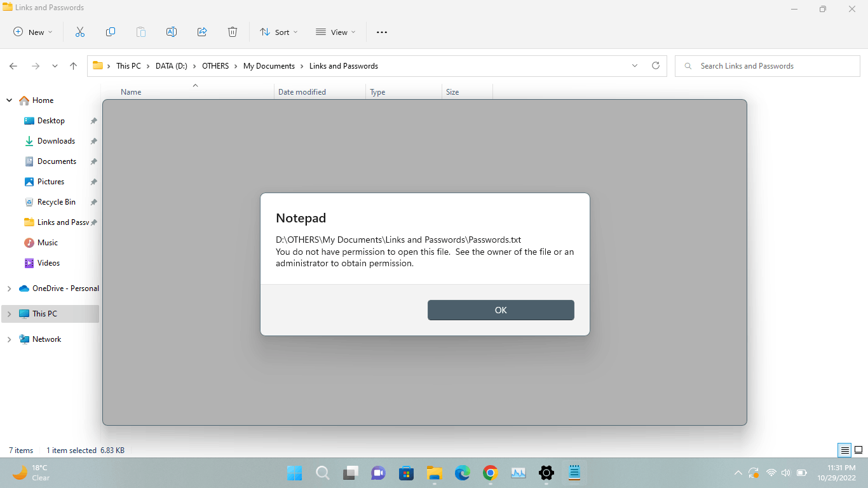This screenshot has height=488, width=868.
Task: Click OK in the Notepad dialog
Action: tap(501, 310)
